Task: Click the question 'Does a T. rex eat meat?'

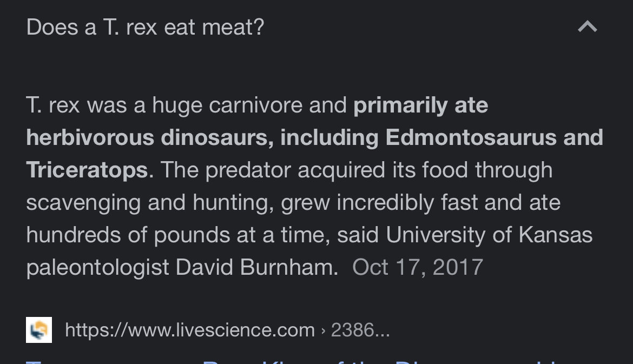Action: [x=146, y=27]
